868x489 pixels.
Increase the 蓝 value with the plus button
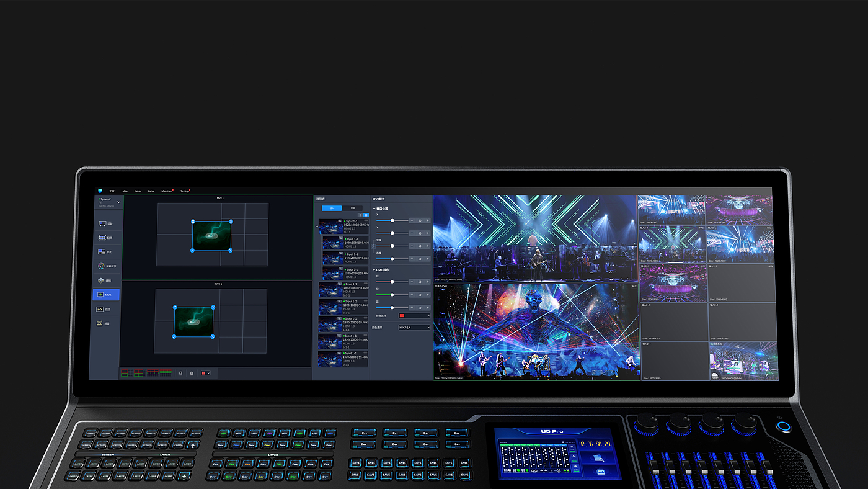427,308
